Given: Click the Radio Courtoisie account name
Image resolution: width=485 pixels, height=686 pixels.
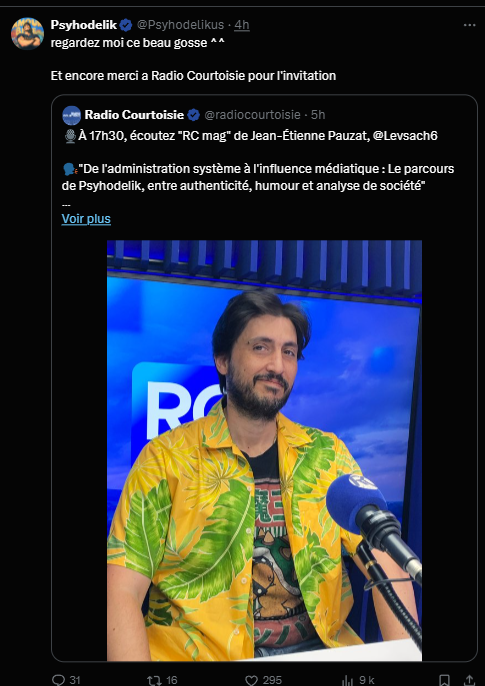Looking at the screenshot, I should point(134,115).
